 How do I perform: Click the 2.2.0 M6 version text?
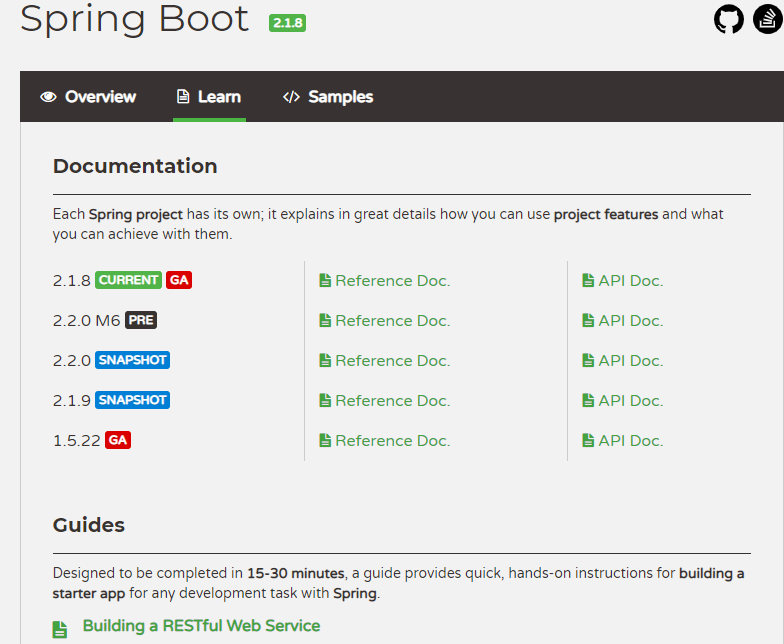point(86,320)
